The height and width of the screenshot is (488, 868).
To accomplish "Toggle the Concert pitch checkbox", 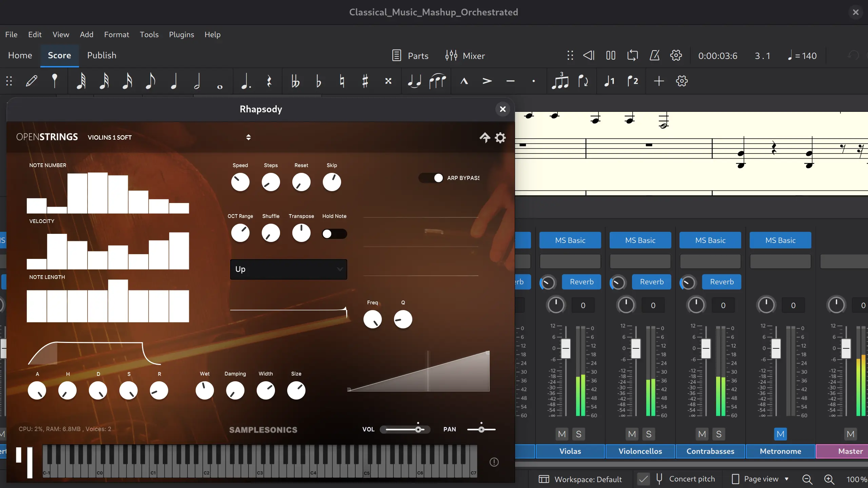I will coord(643,479).
